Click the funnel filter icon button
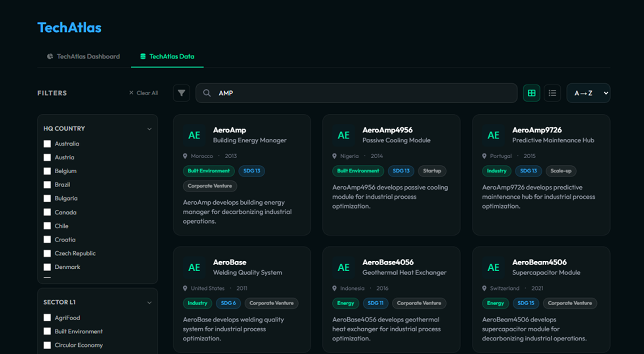644x354 pixels. click(181, 93)
